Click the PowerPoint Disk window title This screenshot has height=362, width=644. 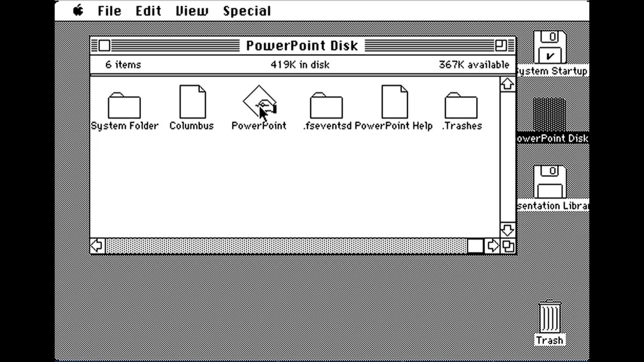tap(302, 45)
